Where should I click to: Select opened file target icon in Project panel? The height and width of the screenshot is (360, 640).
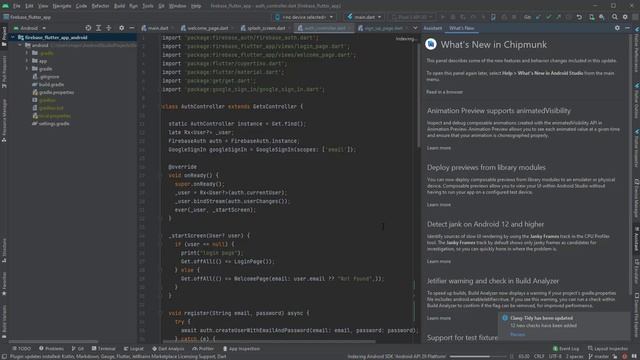pos(88,28)
